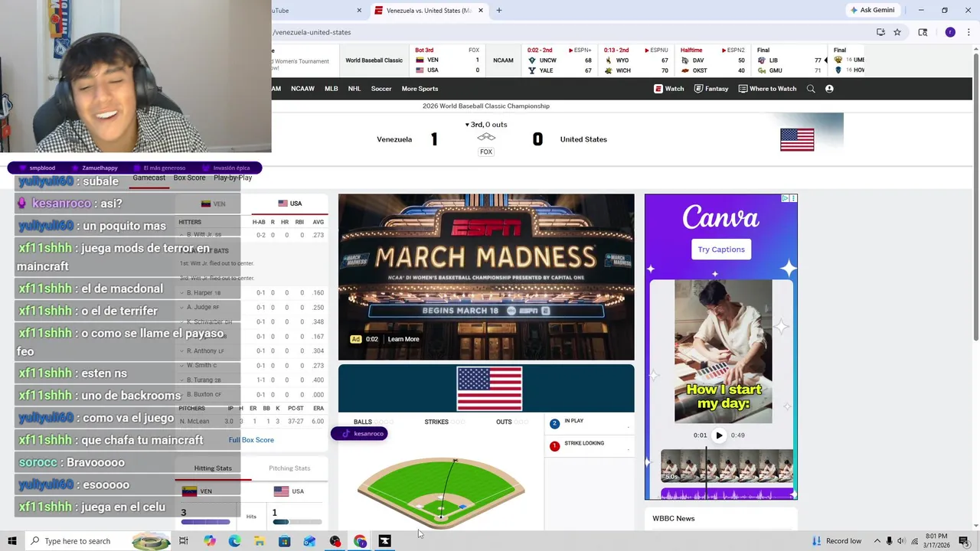The width and height of the screenshot is (980, 551).
Task: Open MLB in ESPN navigation
Action: pyautogui.click(x=331, y=89)
